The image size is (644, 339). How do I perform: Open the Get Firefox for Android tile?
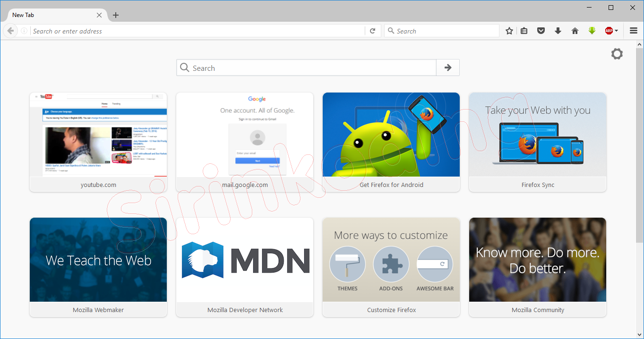[x=391, y=142]
